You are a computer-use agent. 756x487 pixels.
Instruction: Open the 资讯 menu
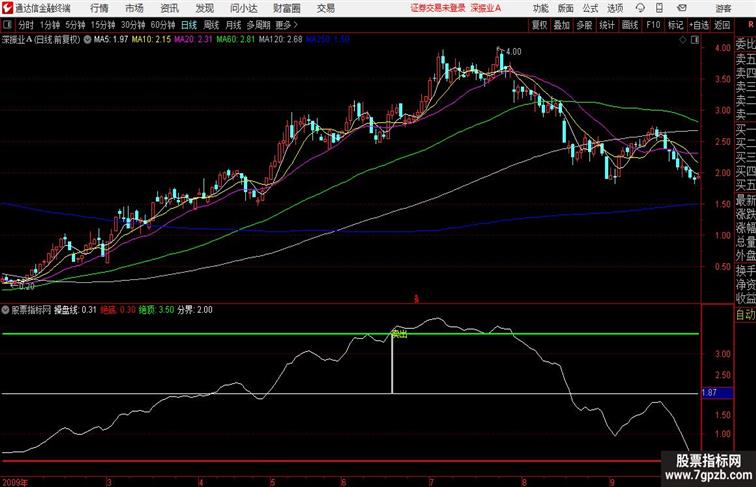point(169,8)
